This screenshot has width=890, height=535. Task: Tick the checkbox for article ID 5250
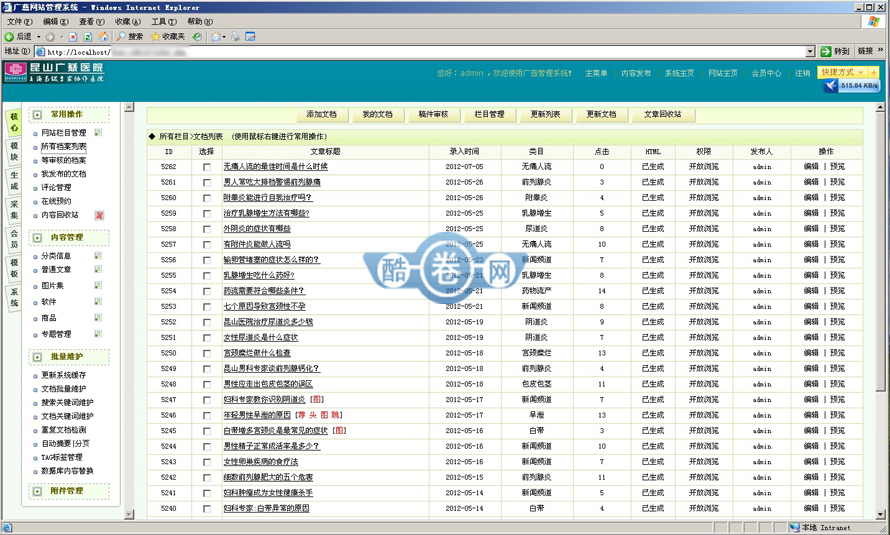(x=207, y=353)
